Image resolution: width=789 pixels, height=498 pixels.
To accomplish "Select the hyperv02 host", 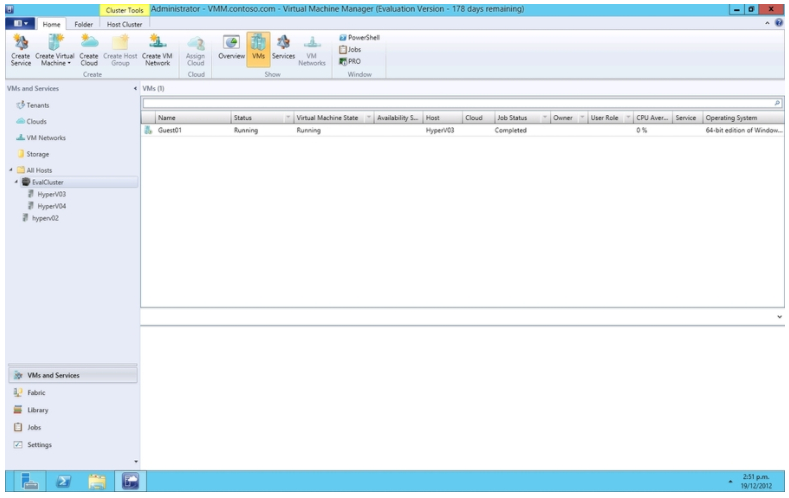I will coord(40,218).
